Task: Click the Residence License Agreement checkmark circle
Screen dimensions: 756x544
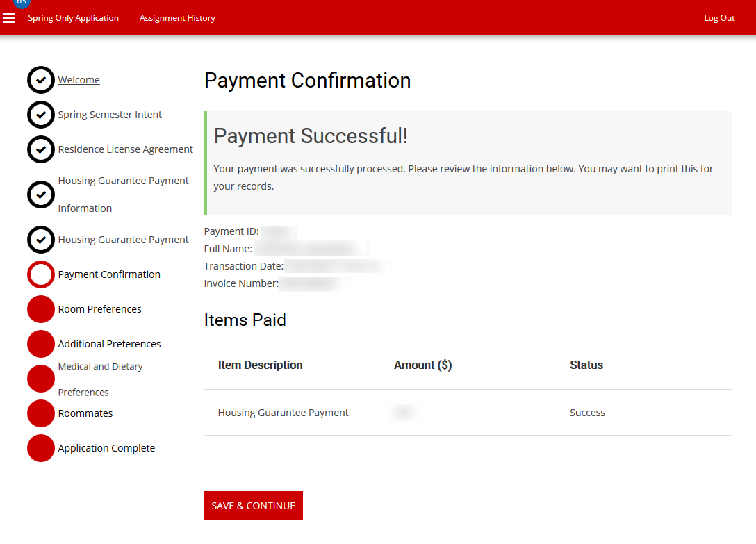Action: tap(41, 149)
